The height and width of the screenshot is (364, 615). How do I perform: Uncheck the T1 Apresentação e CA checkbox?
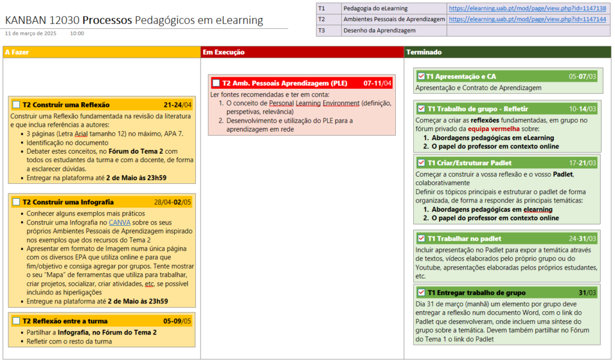421,76
